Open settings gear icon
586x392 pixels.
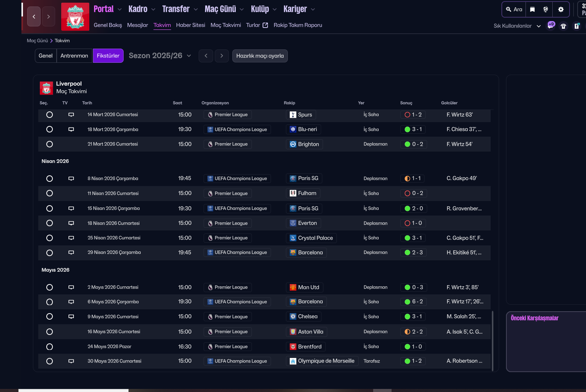[561, 10]
